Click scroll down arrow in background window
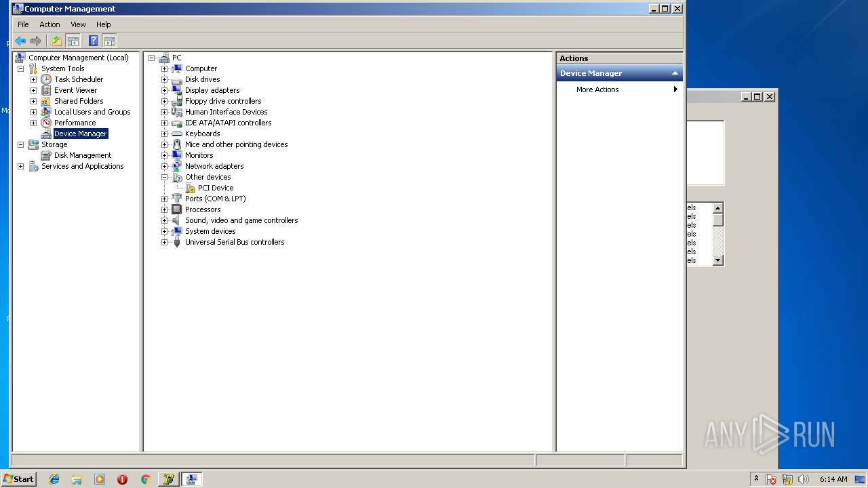The height and width of the screenshot is (488, 868). pos(718,260)
